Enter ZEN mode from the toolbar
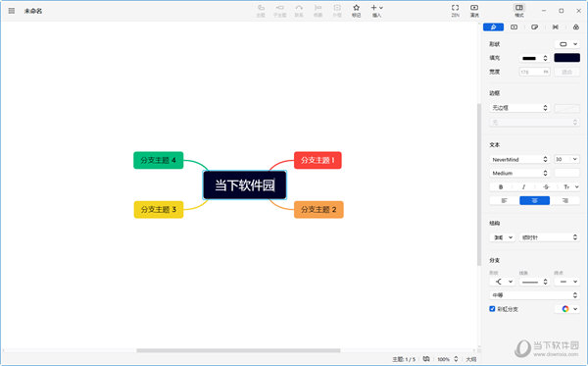 (x=456, y=11)
